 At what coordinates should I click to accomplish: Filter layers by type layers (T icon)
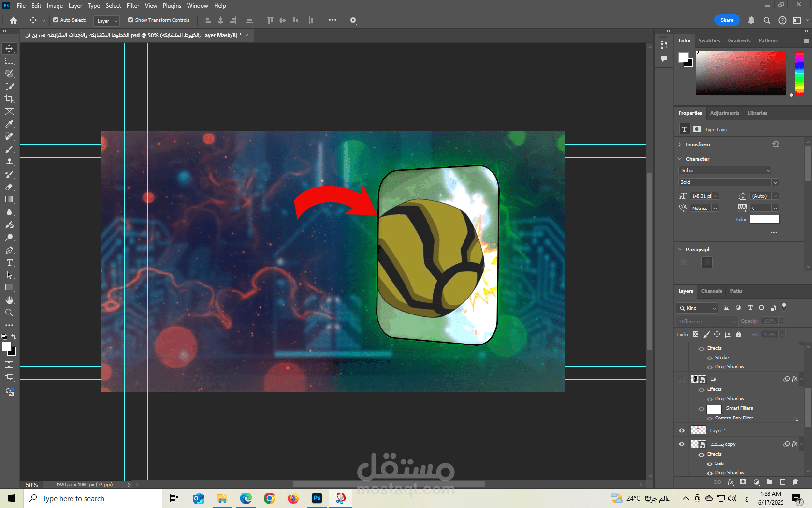750,308
